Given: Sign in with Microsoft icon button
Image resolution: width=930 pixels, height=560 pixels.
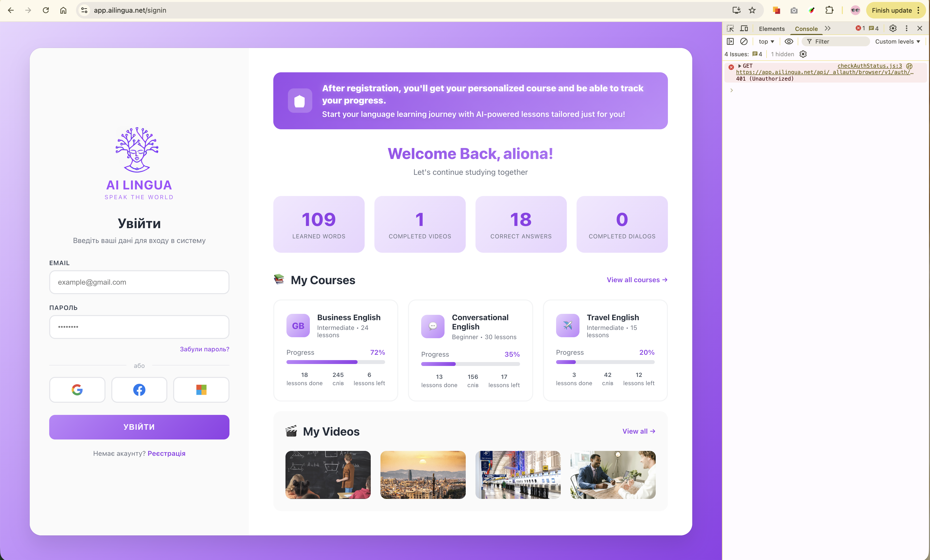Looking at the screenshot, I should pos(201,389).
